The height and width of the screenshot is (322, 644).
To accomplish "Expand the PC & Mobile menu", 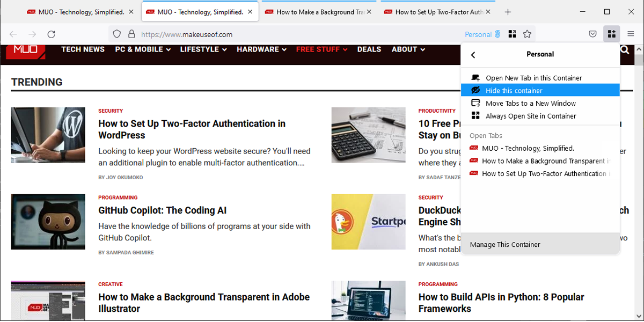I will pos(143,49).
